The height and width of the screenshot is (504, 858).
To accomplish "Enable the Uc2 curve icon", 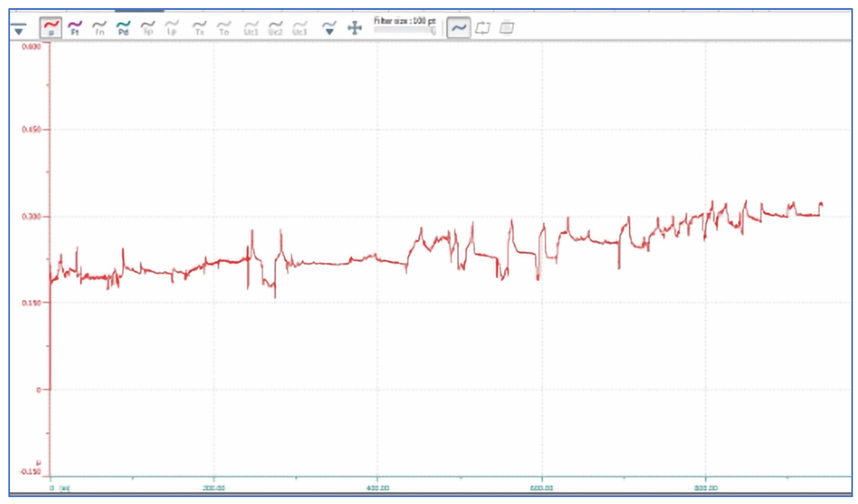I will 276,28.
